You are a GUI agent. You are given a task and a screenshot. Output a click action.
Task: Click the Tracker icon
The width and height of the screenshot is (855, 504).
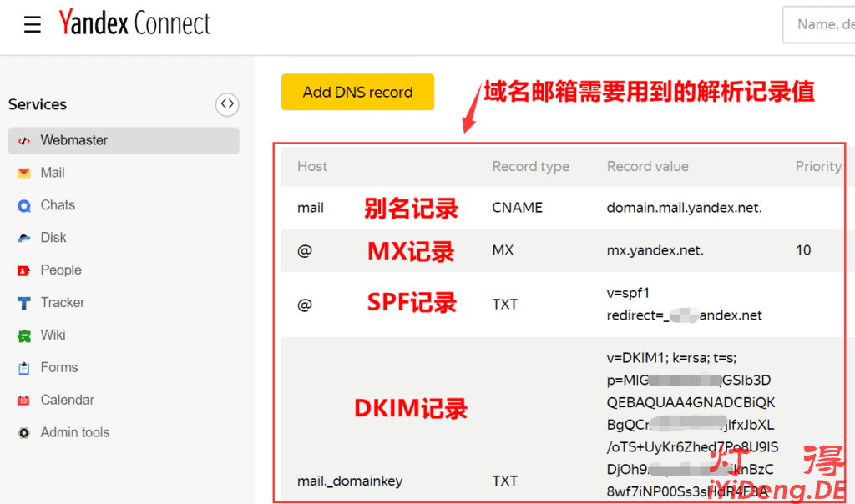[x=24, y=303]
